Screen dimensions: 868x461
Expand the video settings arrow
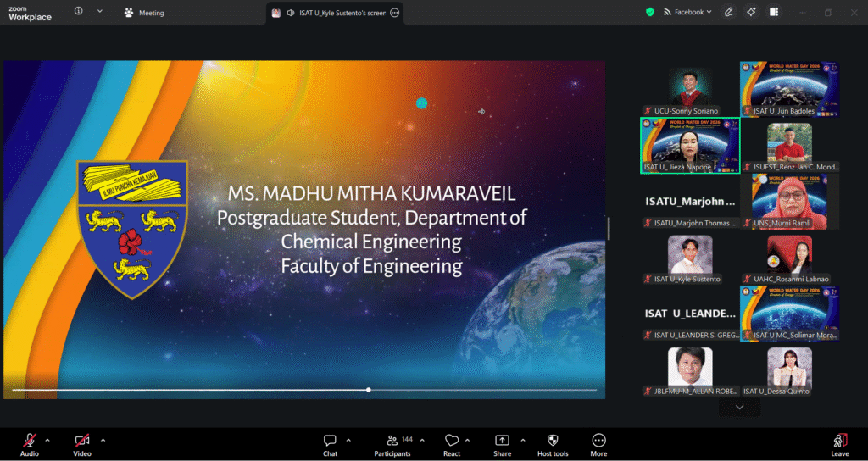pos(103,440)
